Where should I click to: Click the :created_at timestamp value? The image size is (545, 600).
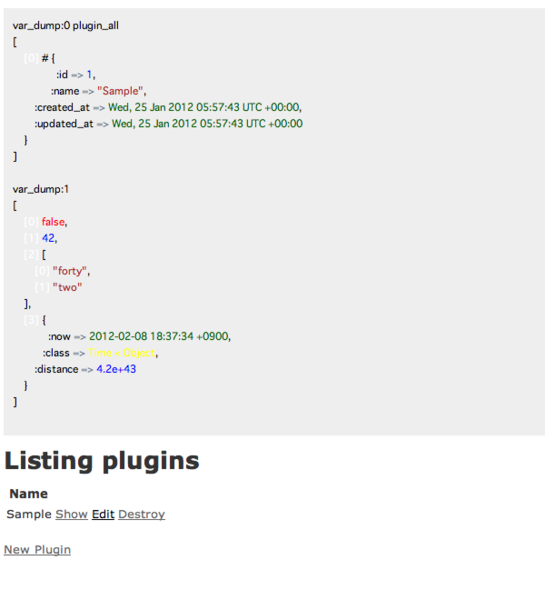tap(204, 107)
